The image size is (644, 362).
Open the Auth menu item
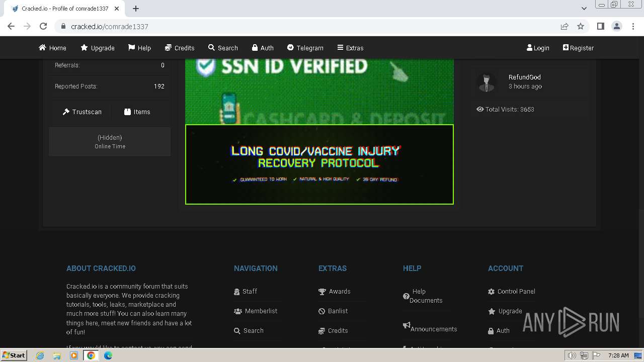[263, 48]
